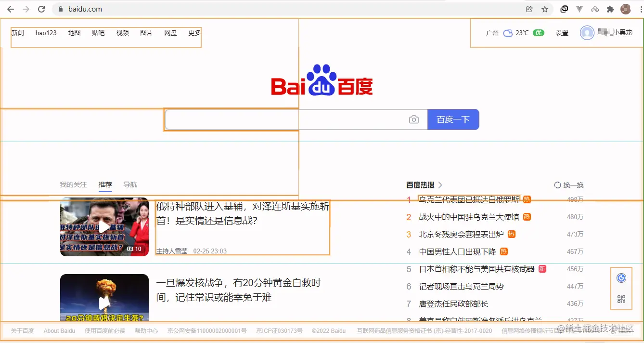Open the Tampermonkey-style extension icon
Screen dimensions: 644x343
click(595, 9)
